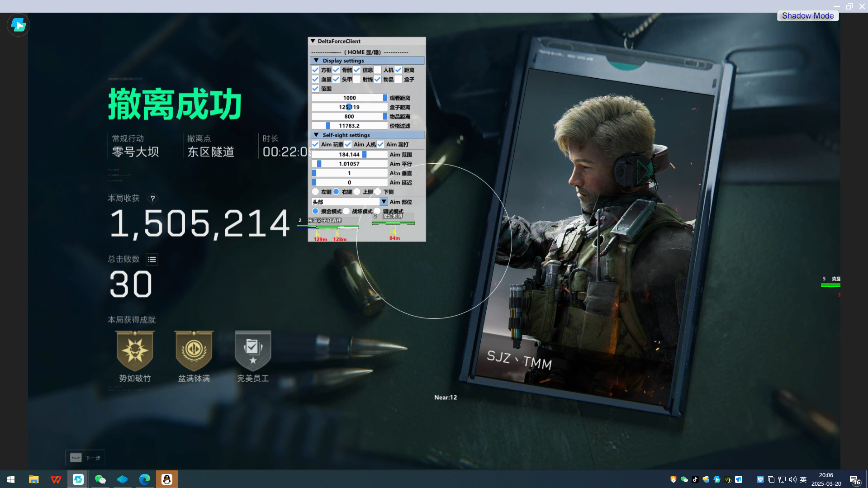
Task: Enable the 射线 checkbox
Action: coord(357,80)
